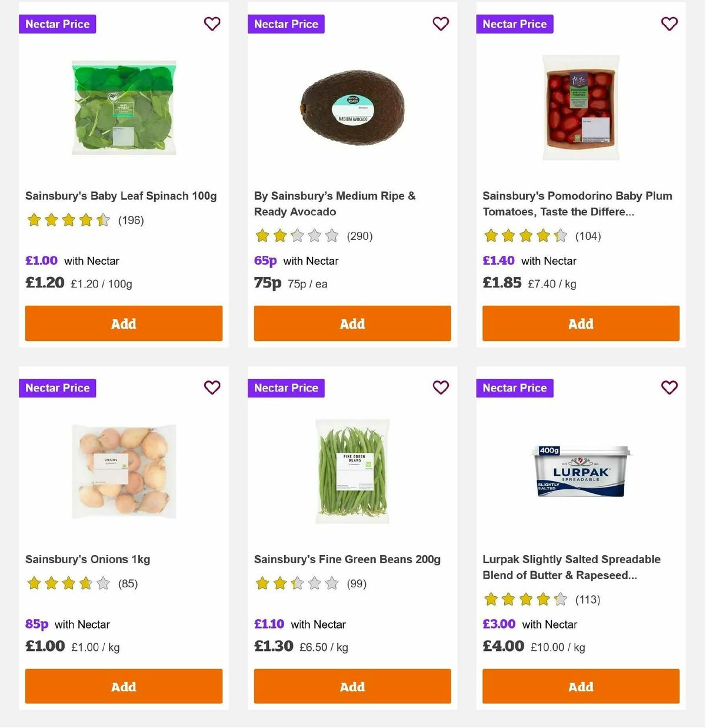Select the heart icon for Pomodorino Baby Plum Tomatoes
Screen dimensions: 706x728
coord(670,24)
